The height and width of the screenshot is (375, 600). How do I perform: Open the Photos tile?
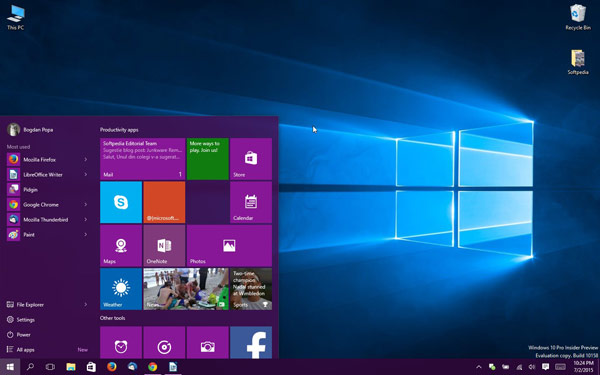(229, 246)
